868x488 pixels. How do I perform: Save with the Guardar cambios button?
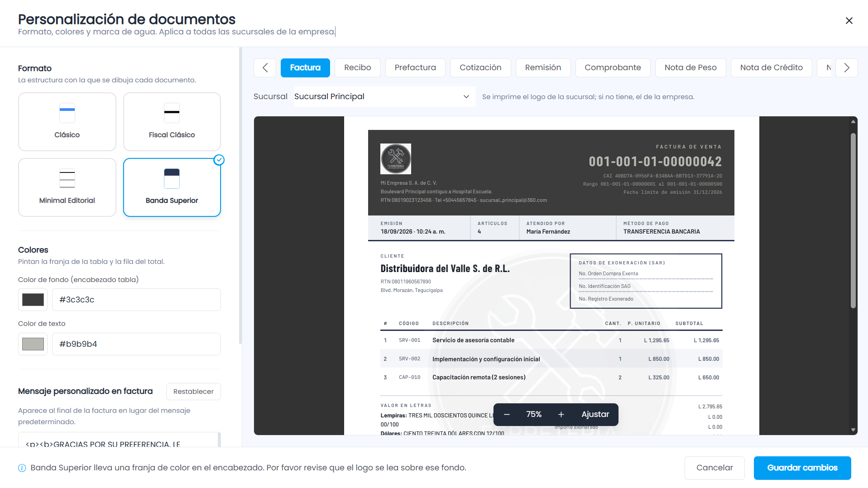click(x=802, y=468)
